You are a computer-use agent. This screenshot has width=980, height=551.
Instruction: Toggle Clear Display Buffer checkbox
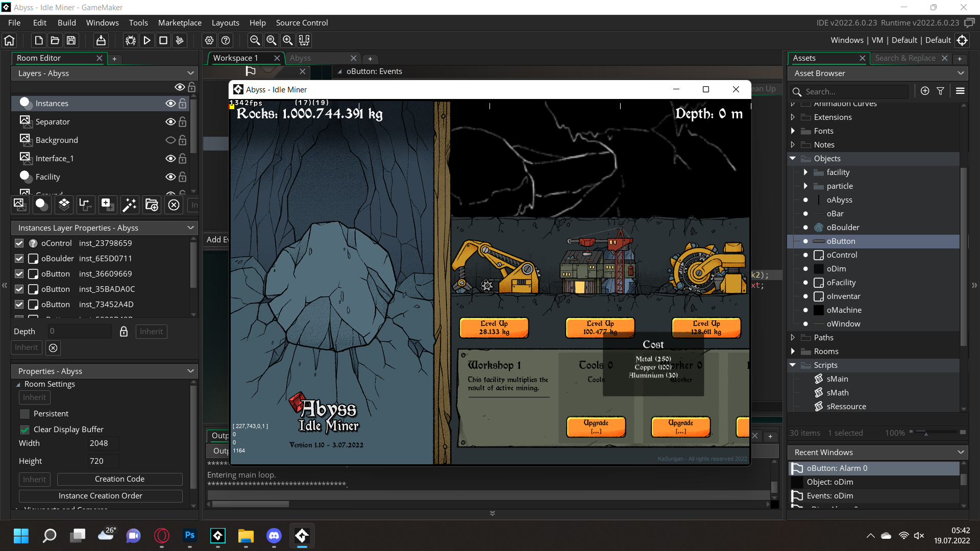tap(25, 428)
